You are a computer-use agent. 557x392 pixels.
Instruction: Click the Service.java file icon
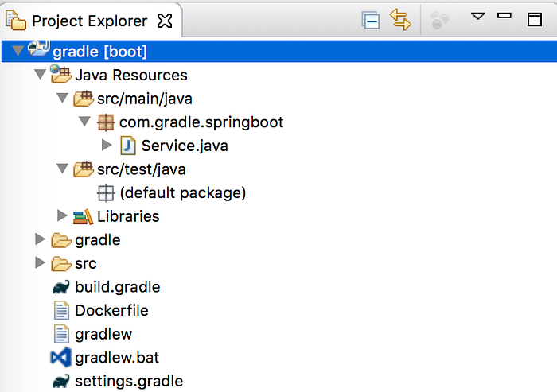(128, 146)
